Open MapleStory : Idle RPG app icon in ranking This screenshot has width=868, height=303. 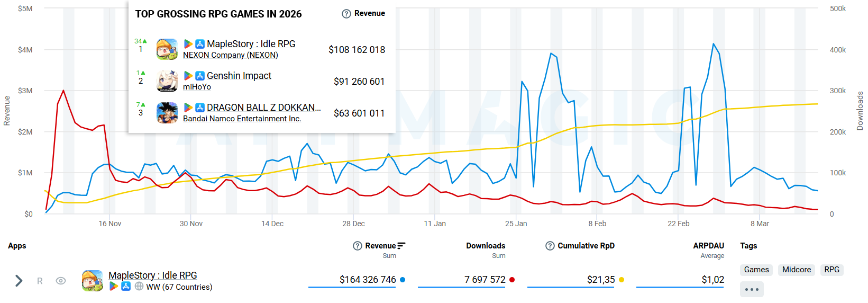point(167,49)
